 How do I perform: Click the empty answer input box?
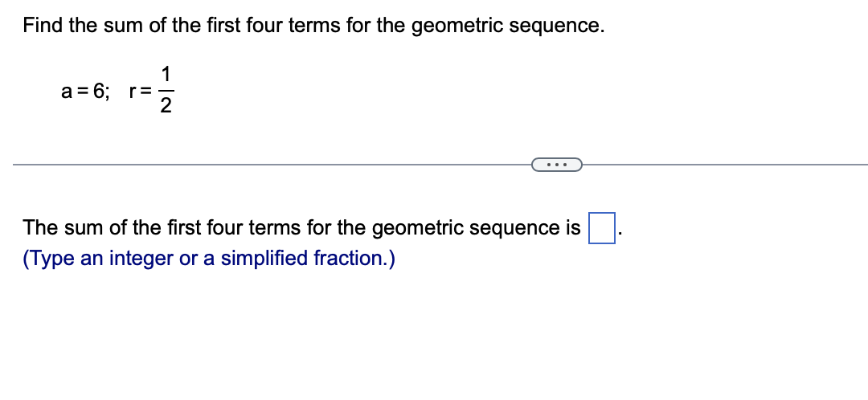tap(601, 228)
